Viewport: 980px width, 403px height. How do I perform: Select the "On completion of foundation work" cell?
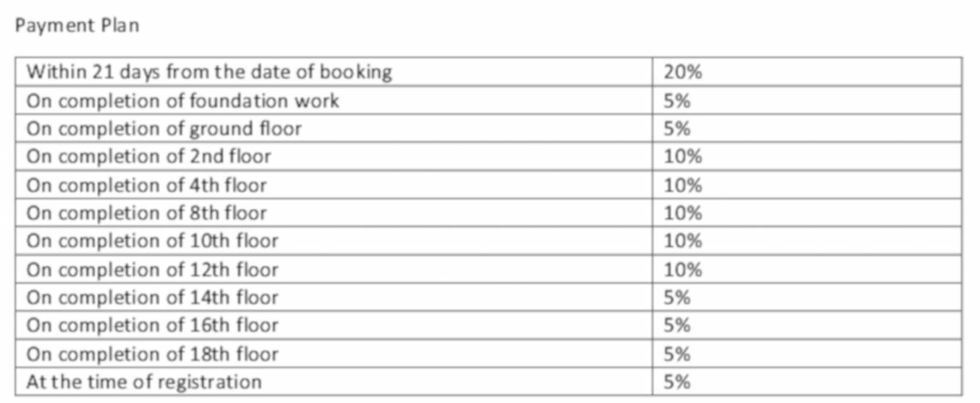coord(183,100)
